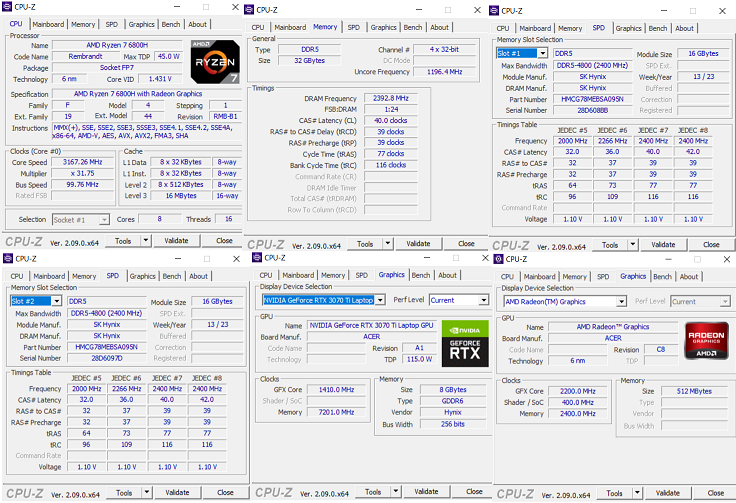Viewport: 736px width, 503px height.
Task: Click the Radeon Graphics AMD logo
Action: 706,341
